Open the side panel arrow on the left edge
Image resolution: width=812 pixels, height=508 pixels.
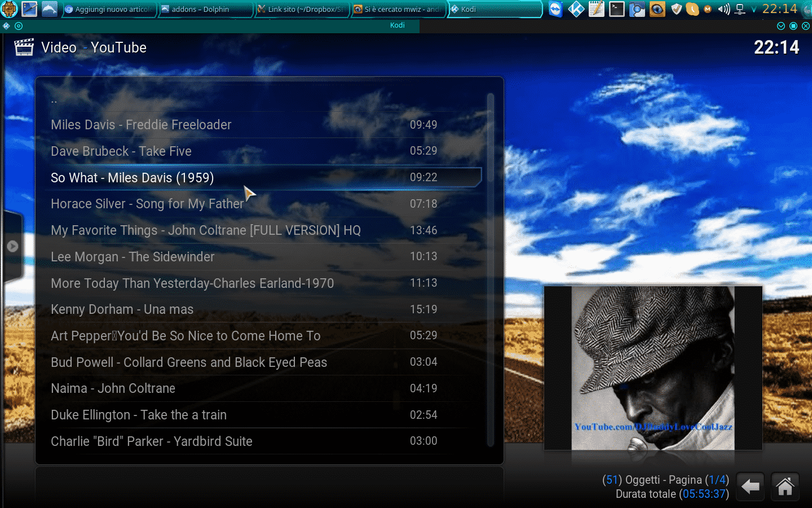12,246
